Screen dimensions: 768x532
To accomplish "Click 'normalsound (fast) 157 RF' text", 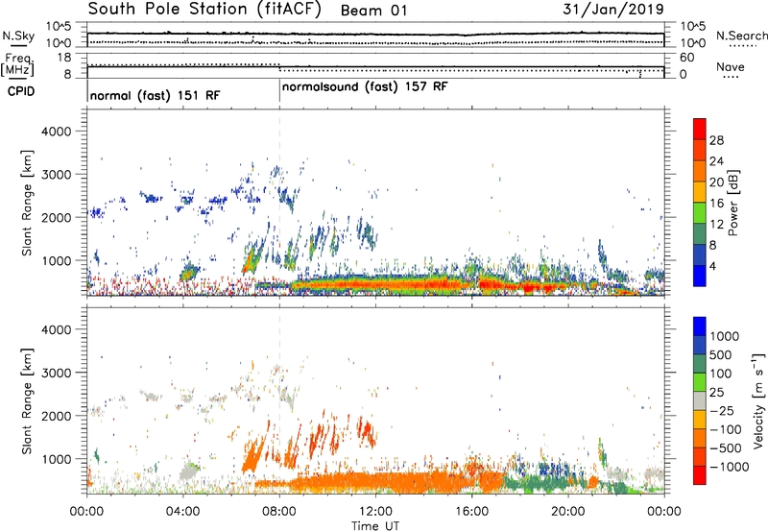I will click(x=365, y=86).
